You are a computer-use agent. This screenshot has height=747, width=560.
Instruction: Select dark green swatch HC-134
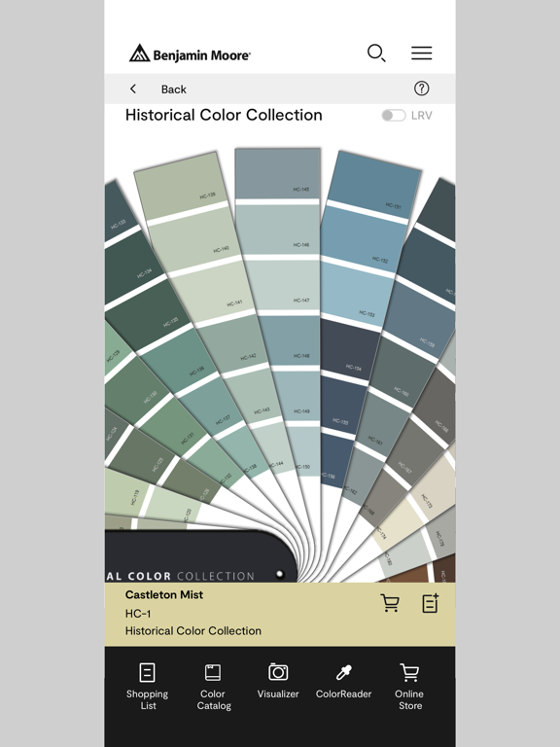(133, 267)
